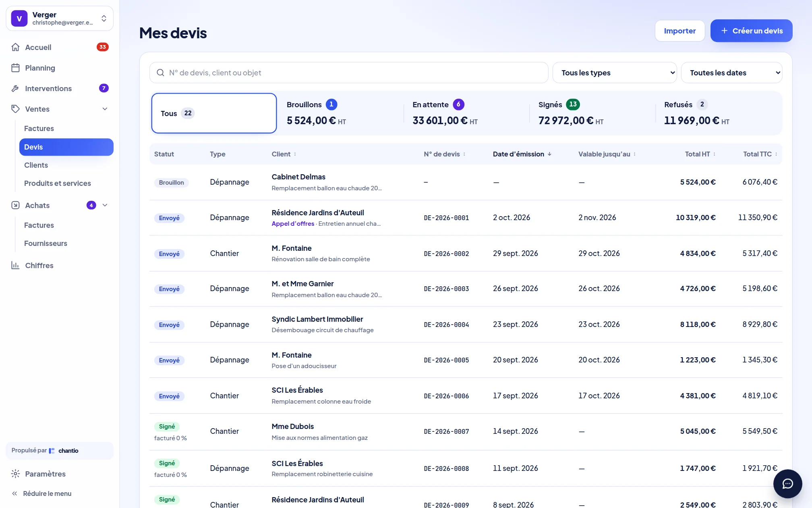Collapse the Achats section chevron
This screenshot has height=508, width=812.
coord(105,205)
